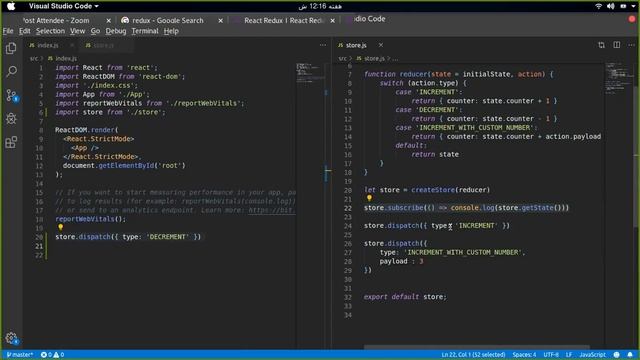Click the feedback smiley in status bar

pyautogui.click(x=616, y=355)
